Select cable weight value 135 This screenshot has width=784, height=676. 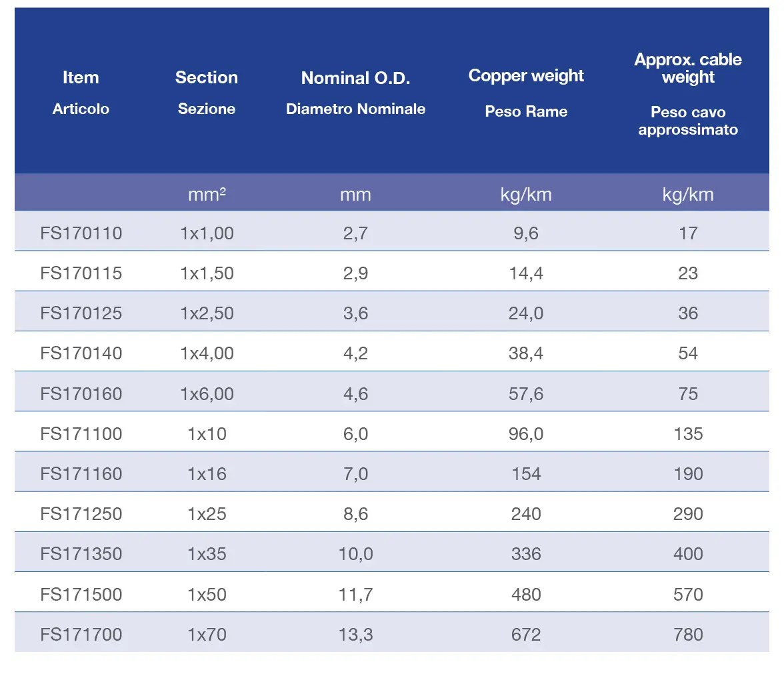coord(688,433)
